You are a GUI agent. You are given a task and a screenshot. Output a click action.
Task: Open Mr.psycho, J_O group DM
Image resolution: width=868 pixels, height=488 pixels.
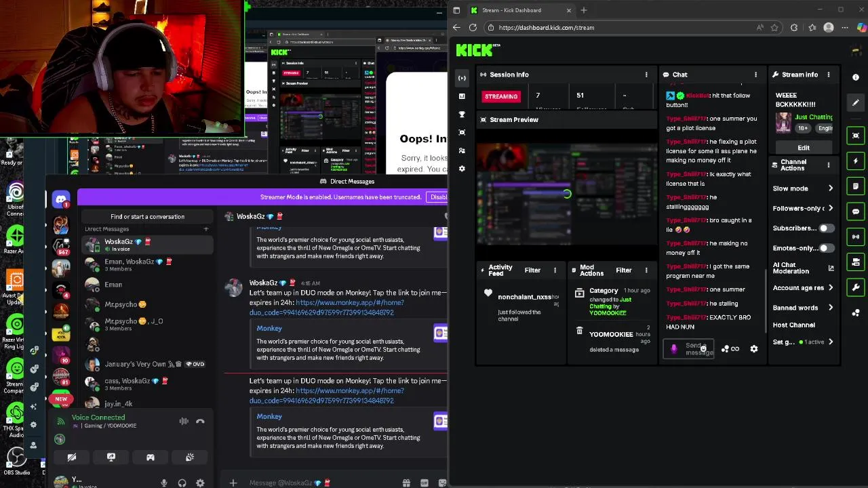pyautogui.click(x=147, y=325)
